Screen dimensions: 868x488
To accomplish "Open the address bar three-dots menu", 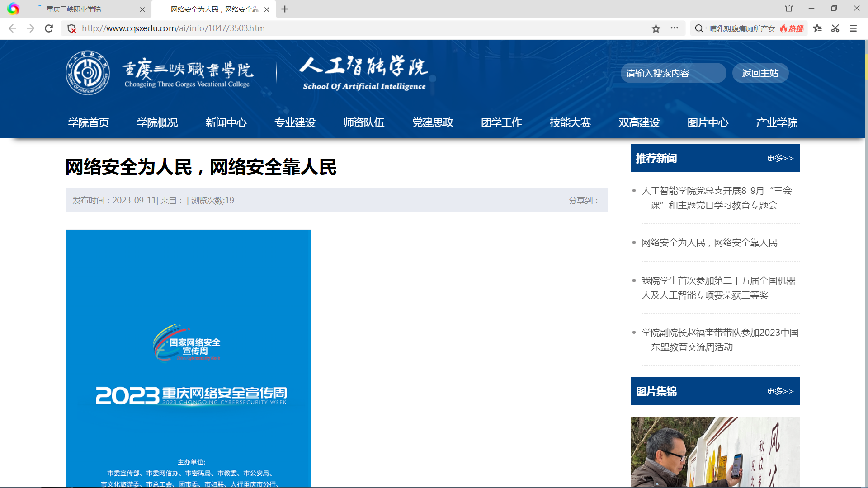I will [x=675, y=28].
